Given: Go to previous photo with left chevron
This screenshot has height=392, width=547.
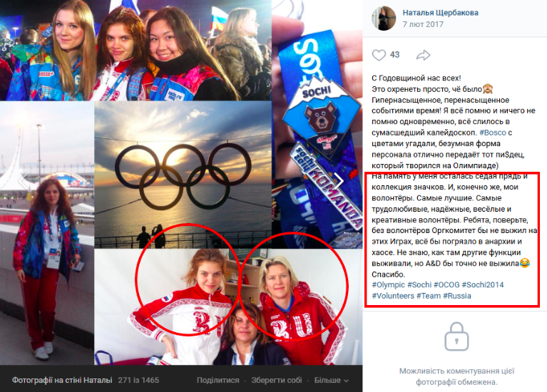Looking at the screenshot, I should [x=24, y=180].
